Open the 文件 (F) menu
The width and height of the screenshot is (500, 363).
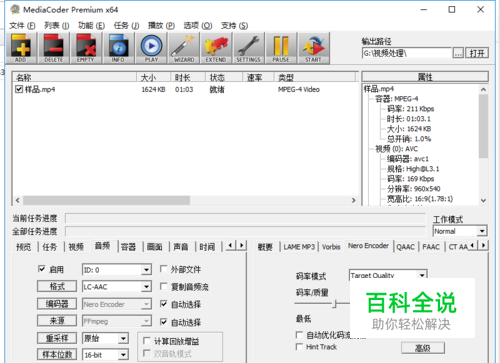coord(22,26)
